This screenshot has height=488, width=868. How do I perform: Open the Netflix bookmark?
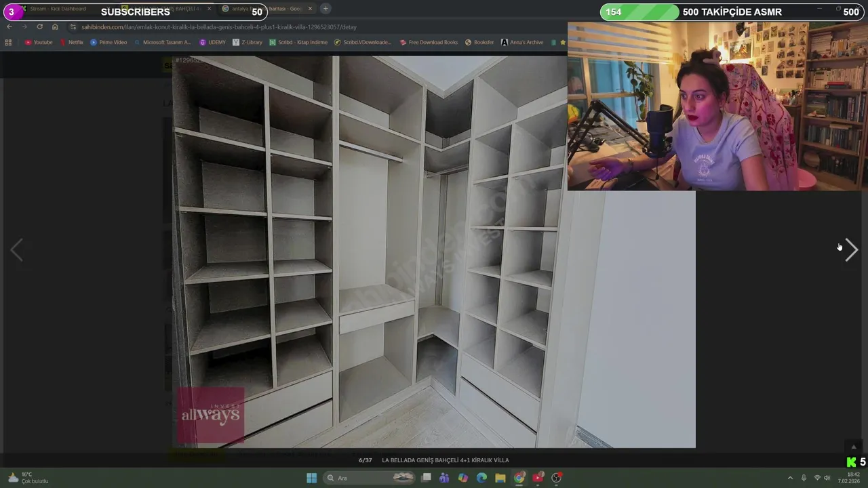tap(71, 42)
